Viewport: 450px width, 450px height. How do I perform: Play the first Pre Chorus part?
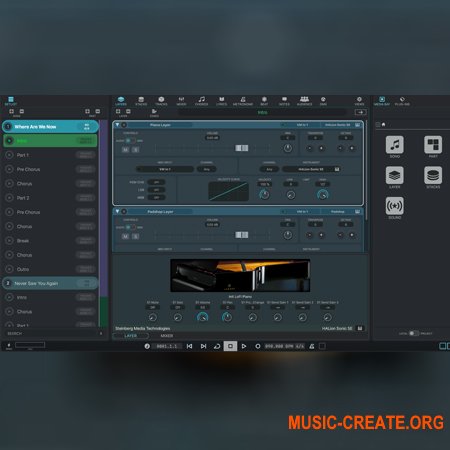click(x=9, y=169)
